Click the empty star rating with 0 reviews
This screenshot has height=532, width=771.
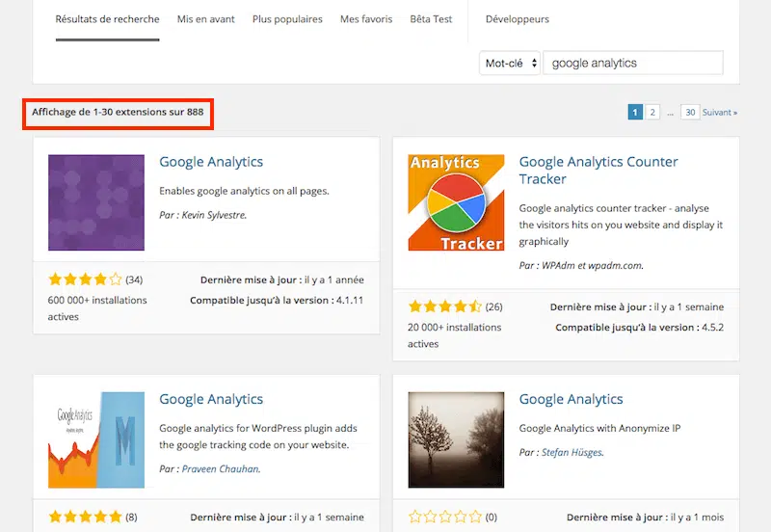tap(444, 518)
